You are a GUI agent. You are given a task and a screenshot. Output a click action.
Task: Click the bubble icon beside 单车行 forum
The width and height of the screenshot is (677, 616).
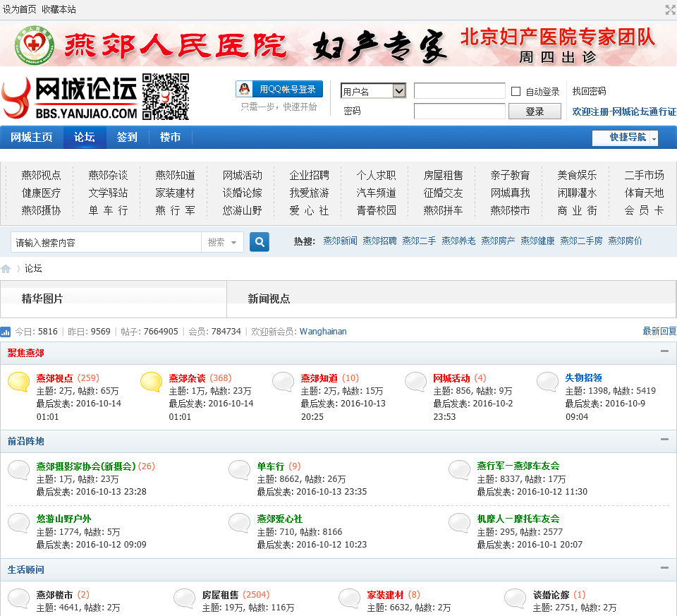point(240,470)
